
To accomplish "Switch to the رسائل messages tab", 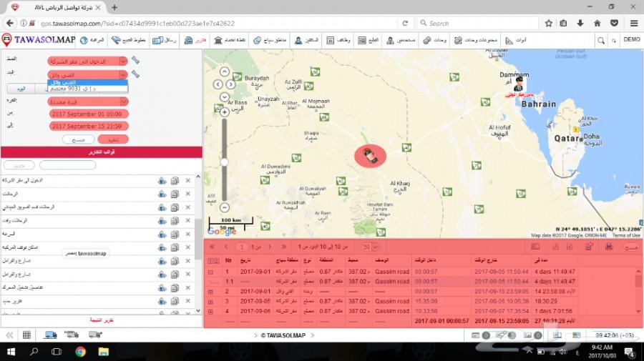I will pyautogui.click(x=164, y=40).
